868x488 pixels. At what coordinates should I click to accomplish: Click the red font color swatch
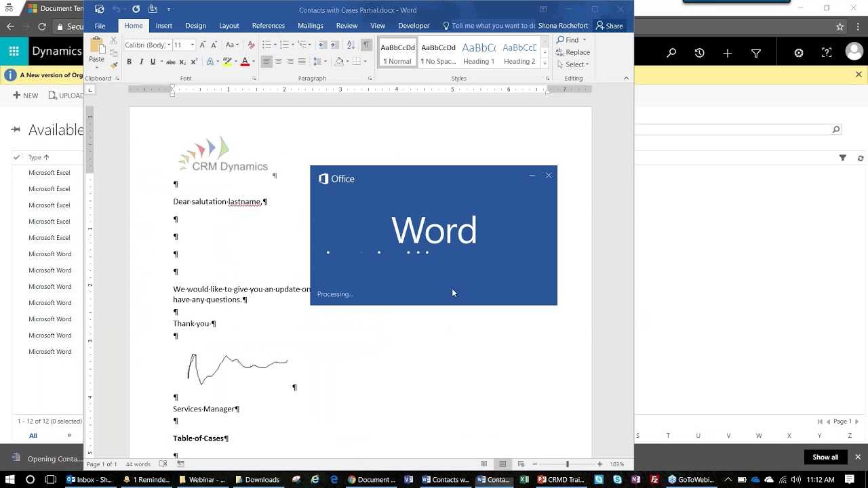click(245, 62)
